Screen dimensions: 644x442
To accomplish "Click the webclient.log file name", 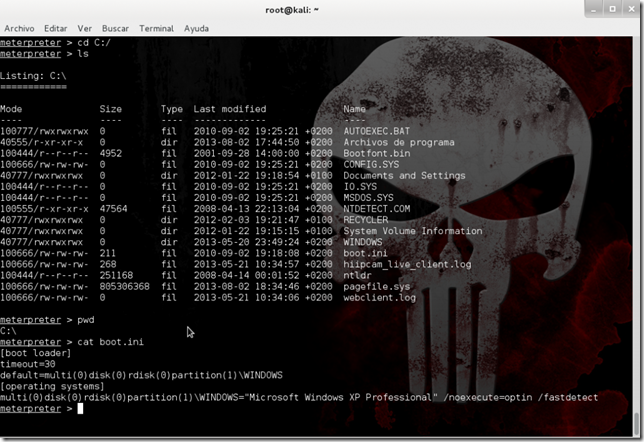I will (x=380, y=297).
